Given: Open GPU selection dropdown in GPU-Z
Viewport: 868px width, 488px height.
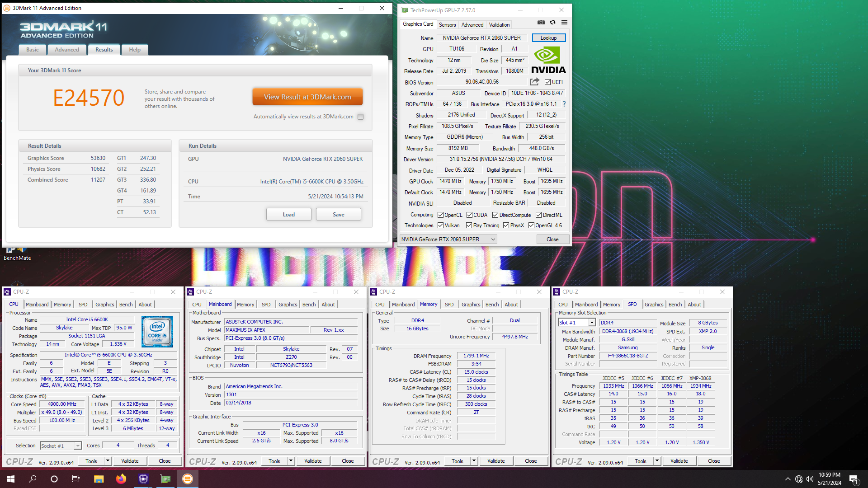Looking at the screenshot, I should [448, 239].
